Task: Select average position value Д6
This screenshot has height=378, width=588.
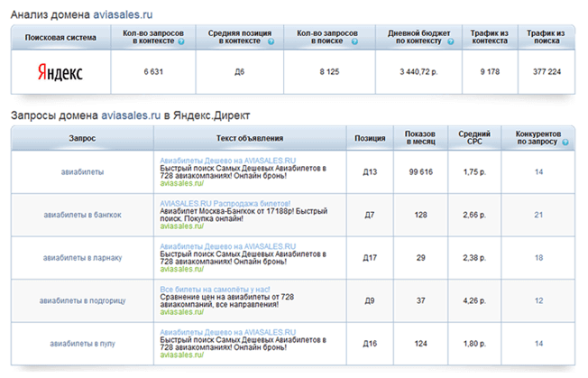Action: [239, 71]
